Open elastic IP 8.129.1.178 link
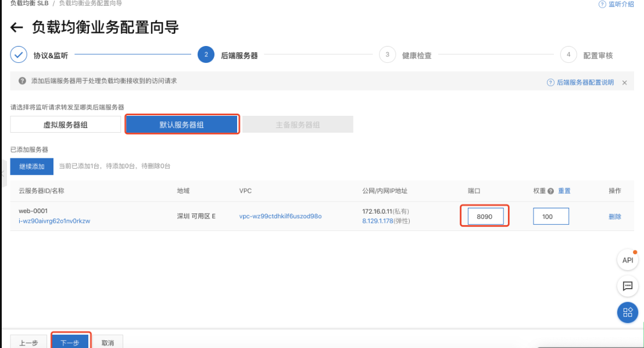This screenshot has height=348, width=644. pos(377,221)
